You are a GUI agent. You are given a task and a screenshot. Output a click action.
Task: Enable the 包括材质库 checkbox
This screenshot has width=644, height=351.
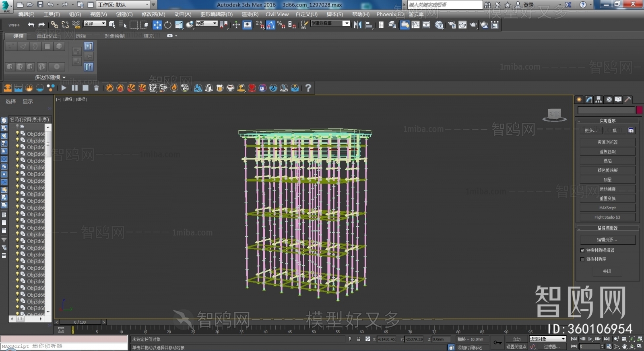pos(582,259)
